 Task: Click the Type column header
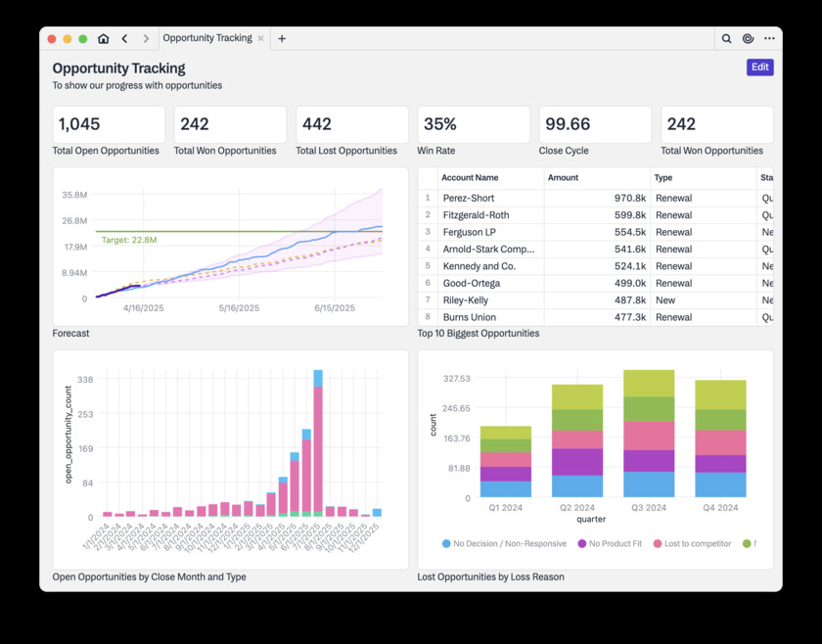(663, 178)
